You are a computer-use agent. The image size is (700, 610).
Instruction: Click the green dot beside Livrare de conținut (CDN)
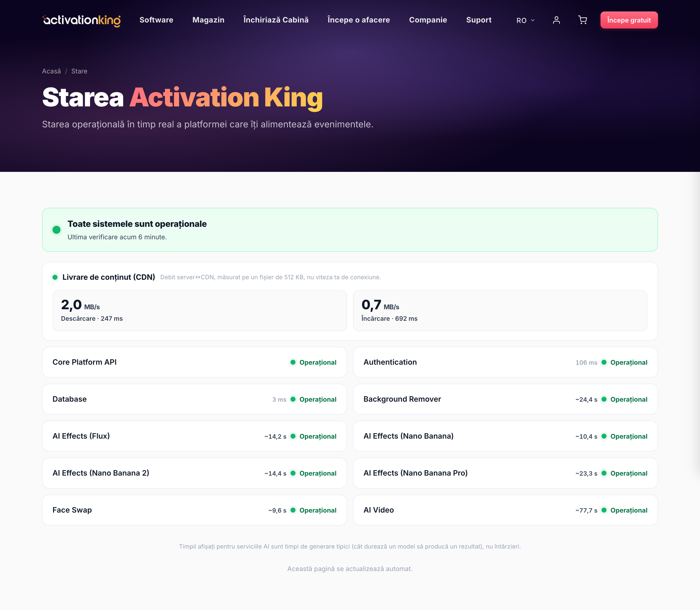click(55, 277)
